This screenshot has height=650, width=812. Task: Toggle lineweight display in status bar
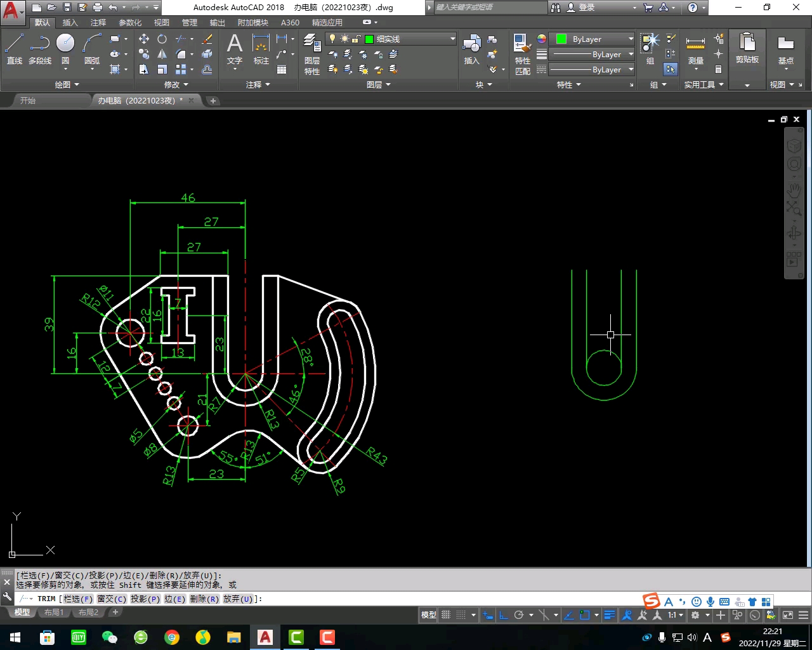pos(609,615)
